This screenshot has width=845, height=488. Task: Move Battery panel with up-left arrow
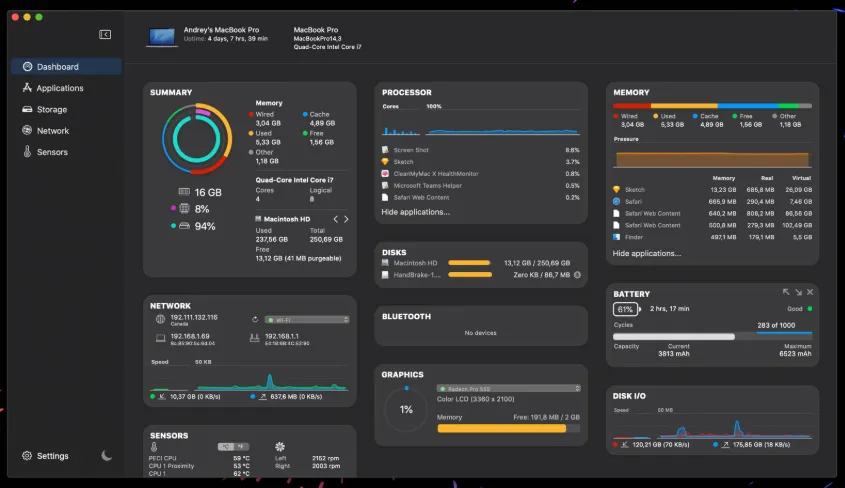(x=786, y=292)
